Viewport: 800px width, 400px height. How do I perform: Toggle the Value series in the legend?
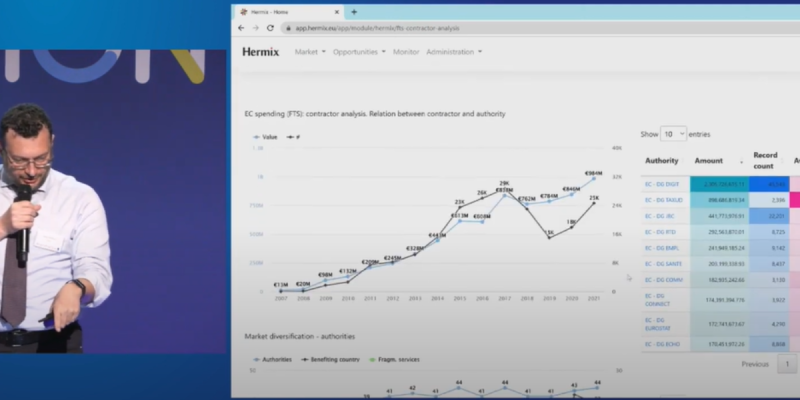265,137
